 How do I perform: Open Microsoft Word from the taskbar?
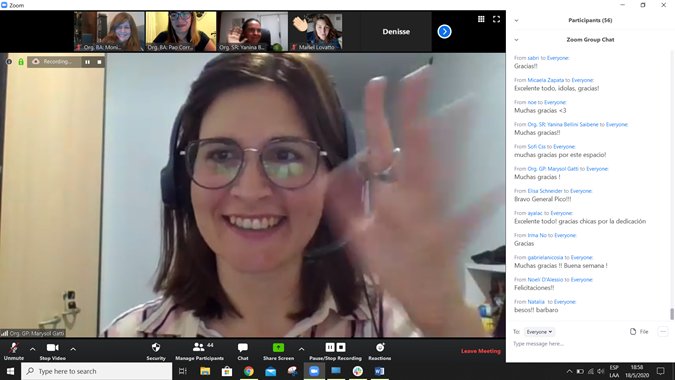379,371
